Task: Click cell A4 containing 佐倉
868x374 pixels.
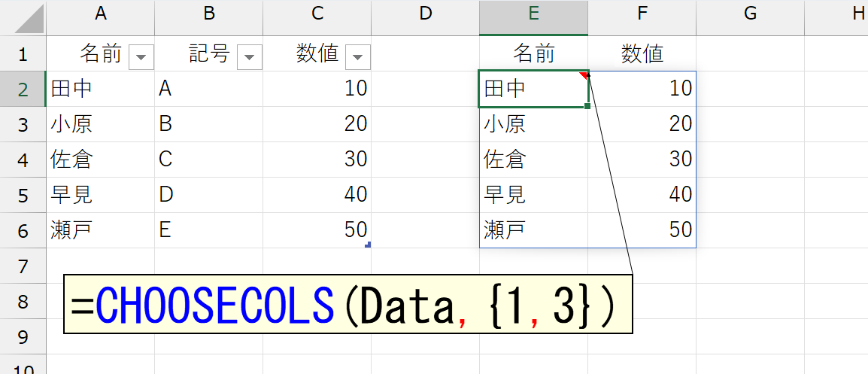Action: click(101, 160)
